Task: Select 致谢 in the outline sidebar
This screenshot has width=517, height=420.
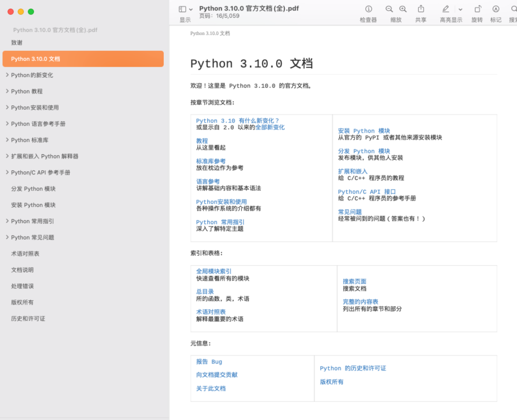Action: (17, 43)
